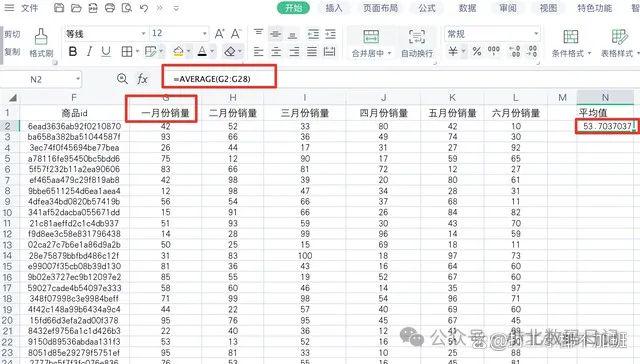
Task: Switch to the 公式 tab
Action: click(x=427, y=8)
